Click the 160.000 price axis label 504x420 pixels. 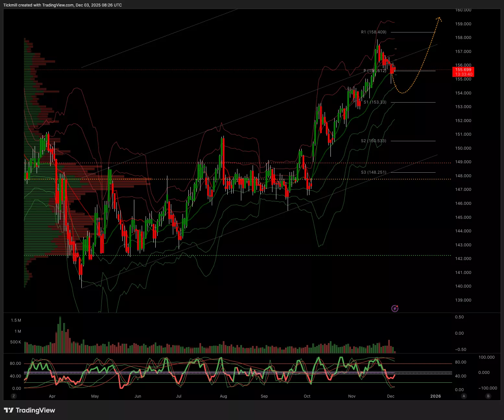[463, 10]
